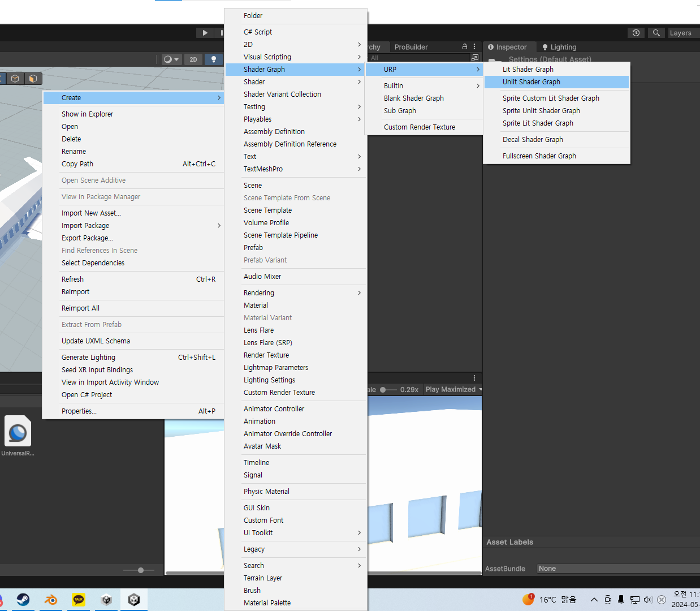Viewport: 700px width, 611px height.
Task: Open Blender from the taskbar
Action: 51,600
